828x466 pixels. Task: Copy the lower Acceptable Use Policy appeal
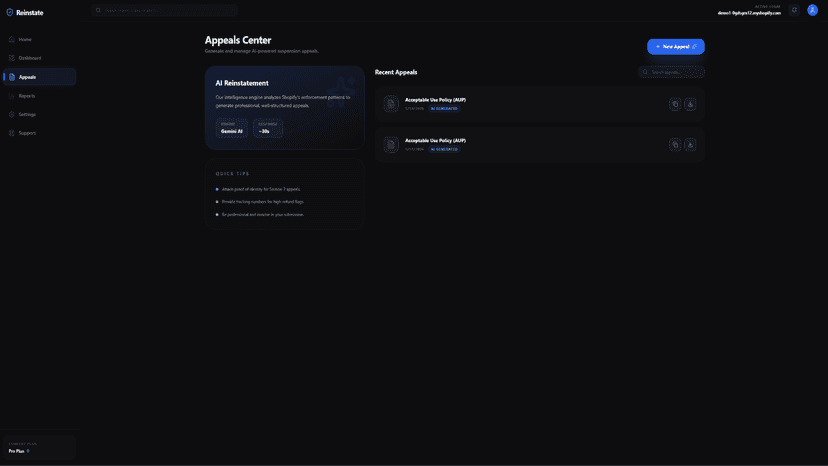[675, 145]
